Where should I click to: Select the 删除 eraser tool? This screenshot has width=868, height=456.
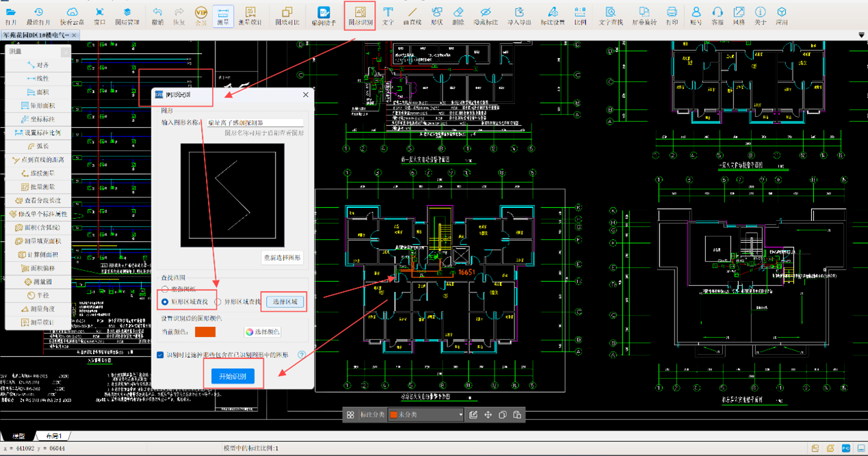click(x=458, y=15)
